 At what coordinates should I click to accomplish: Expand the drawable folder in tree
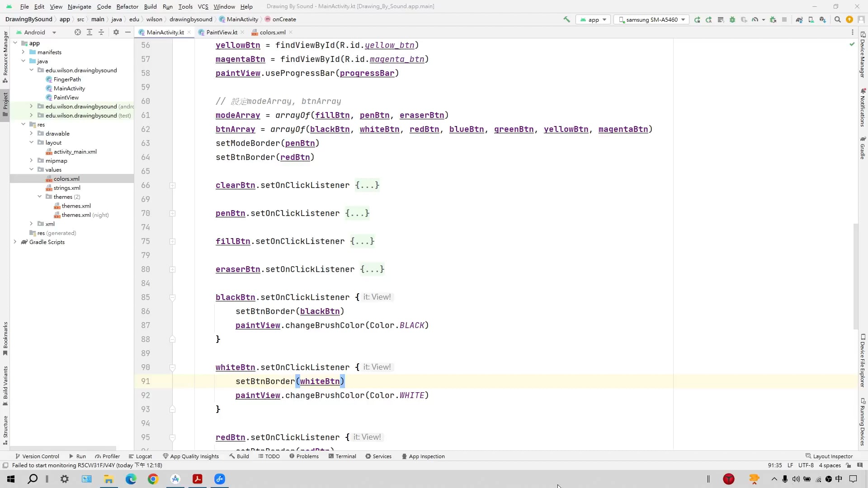point(31,133)
